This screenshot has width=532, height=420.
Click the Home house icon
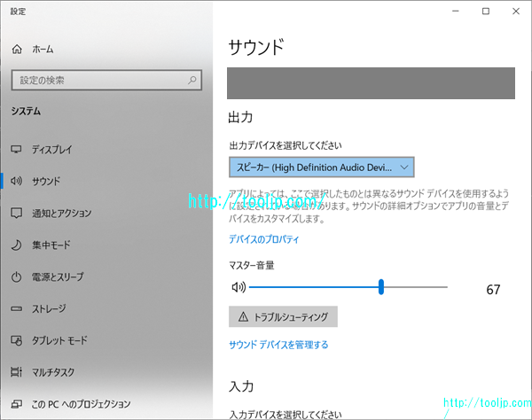17,50
